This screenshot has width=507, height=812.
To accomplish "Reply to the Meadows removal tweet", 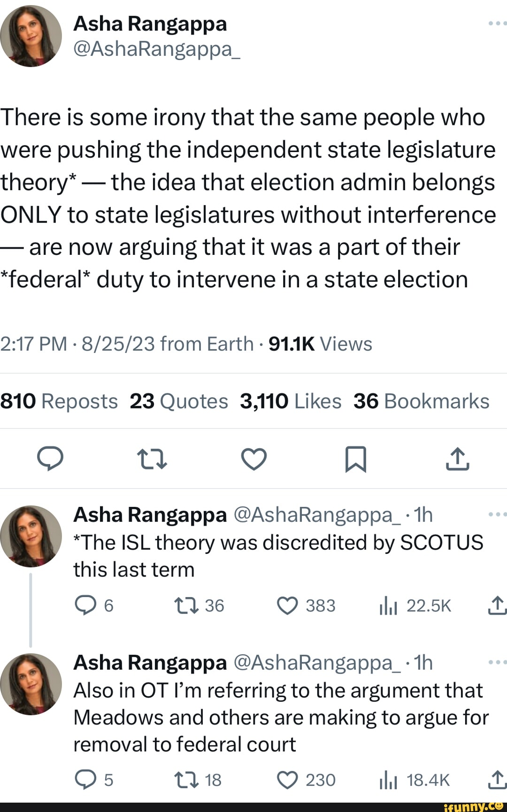I will (x=85, y=780).
